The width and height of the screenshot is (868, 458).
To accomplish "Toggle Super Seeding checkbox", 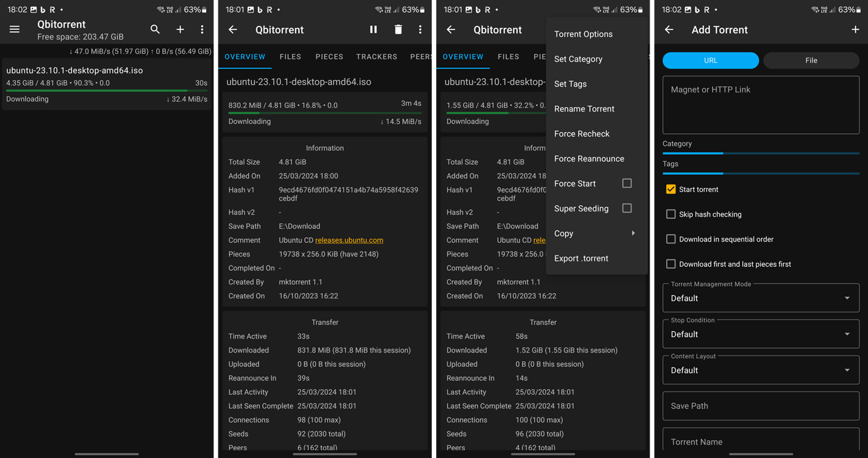I will [627, 208].
